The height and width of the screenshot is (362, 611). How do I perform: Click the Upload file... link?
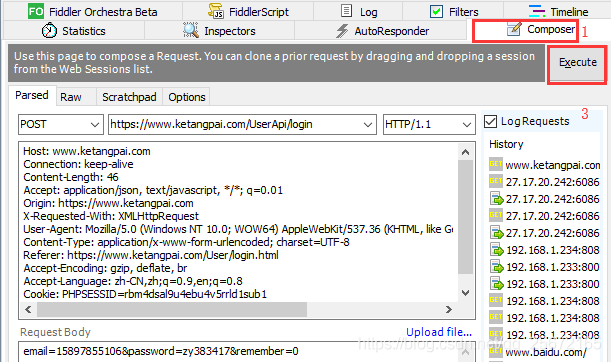coord(439,332)
